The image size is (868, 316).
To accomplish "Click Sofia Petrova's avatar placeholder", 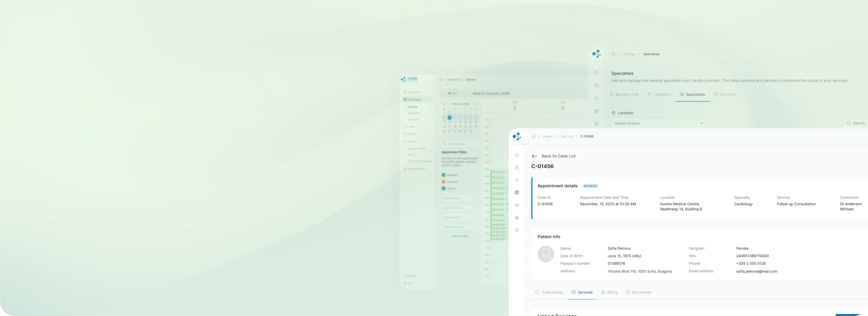I will click(546, 254).
